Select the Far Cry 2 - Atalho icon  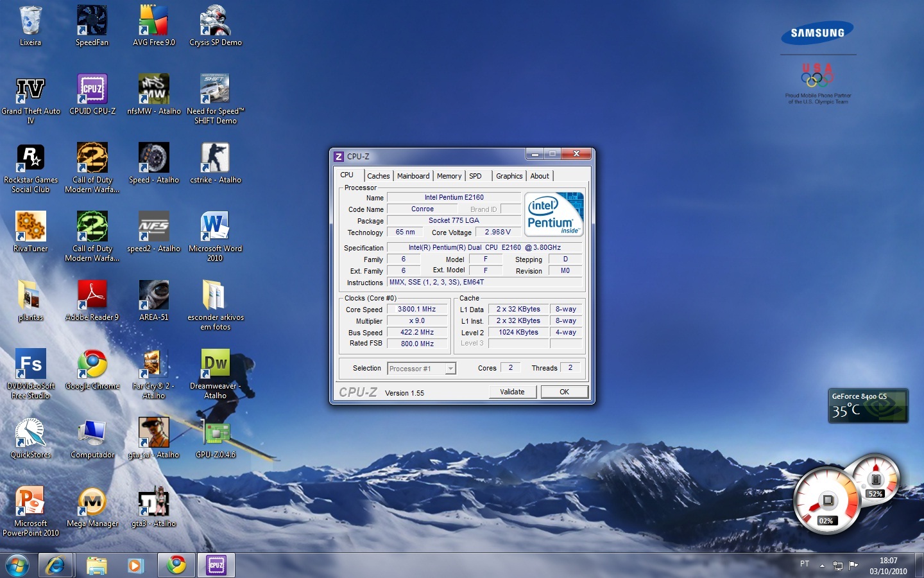154,374
